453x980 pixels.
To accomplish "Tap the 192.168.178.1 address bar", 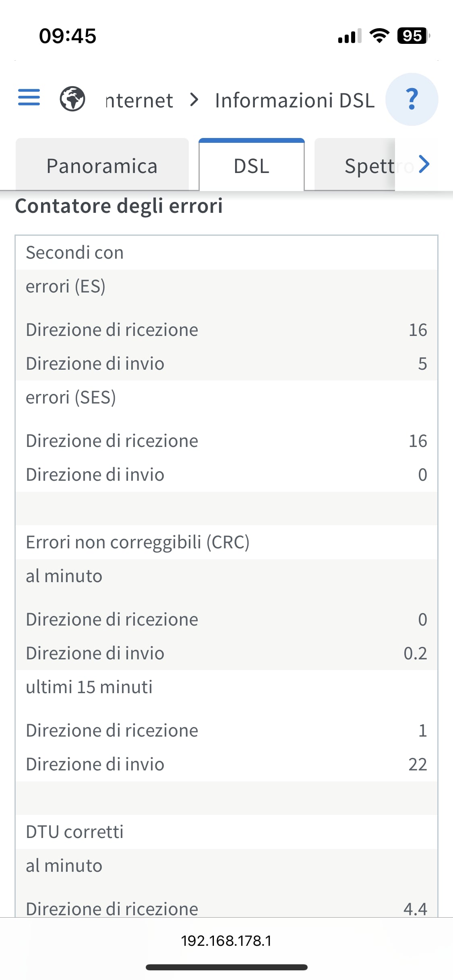I will click(x=226, y=941).
